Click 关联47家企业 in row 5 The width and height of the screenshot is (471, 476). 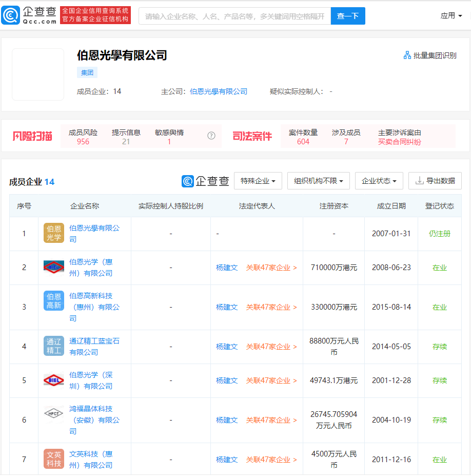271,380
